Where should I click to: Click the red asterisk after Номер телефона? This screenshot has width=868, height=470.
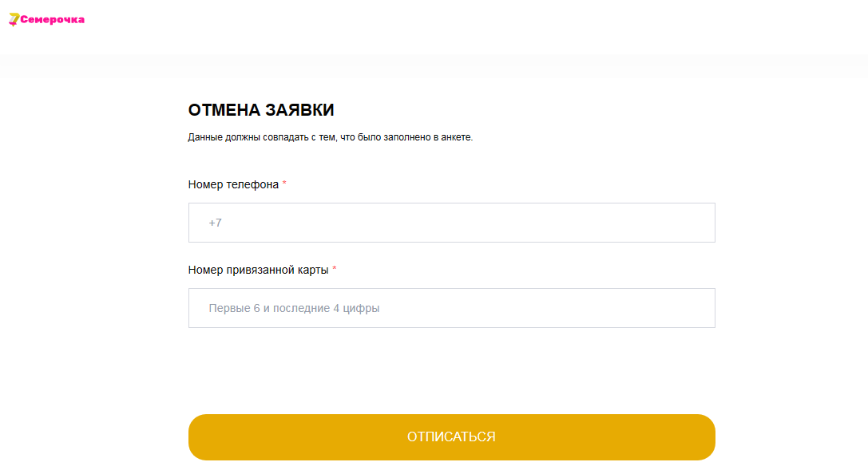[x=284, y=184]
